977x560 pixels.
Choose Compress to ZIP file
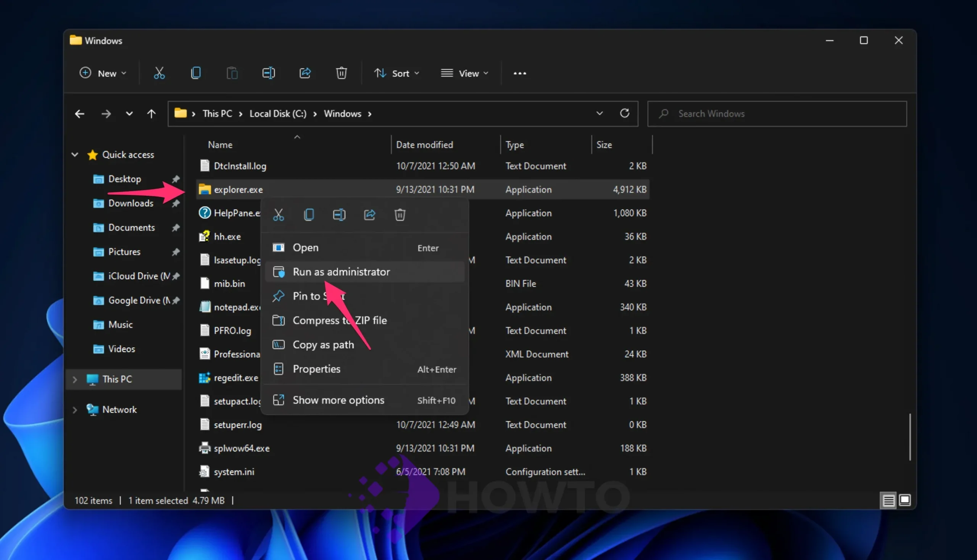(365, 320)
